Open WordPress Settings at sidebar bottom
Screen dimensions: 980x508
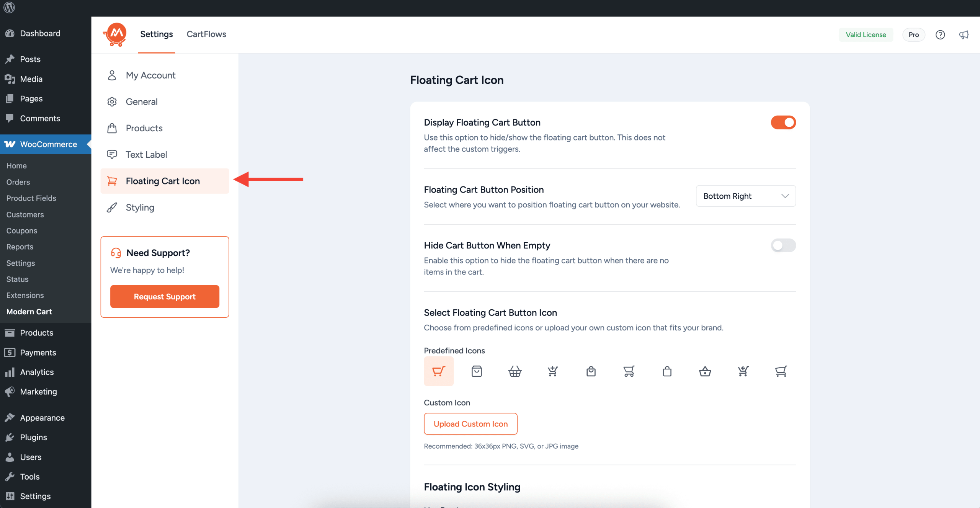point(46,496)
